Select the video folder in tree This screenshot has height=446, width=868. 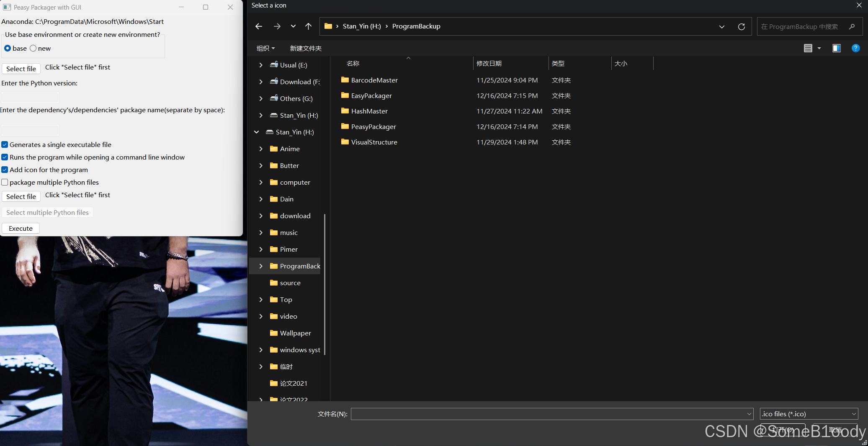283,316
